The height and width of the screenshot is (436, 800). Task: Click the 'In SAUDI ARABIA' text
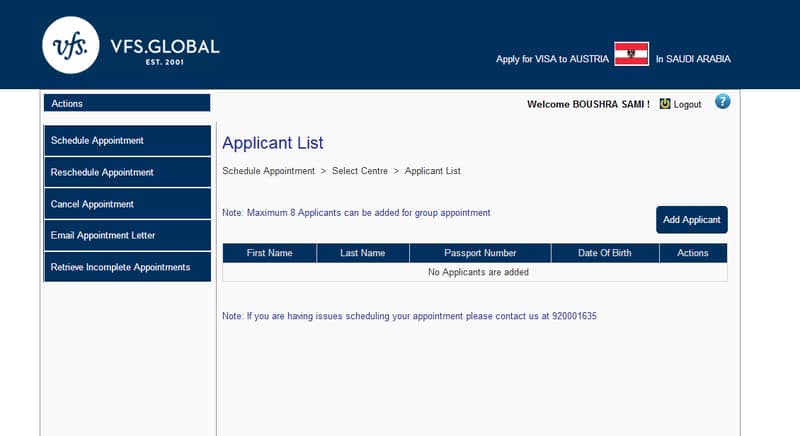693,59
